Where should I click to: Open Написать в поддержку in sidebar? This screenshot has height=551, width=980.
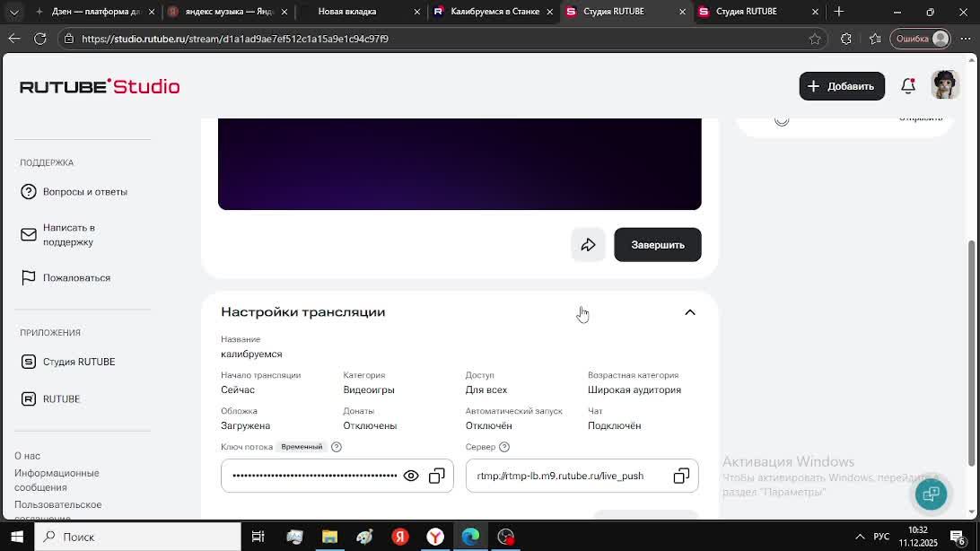click(57, 235)
